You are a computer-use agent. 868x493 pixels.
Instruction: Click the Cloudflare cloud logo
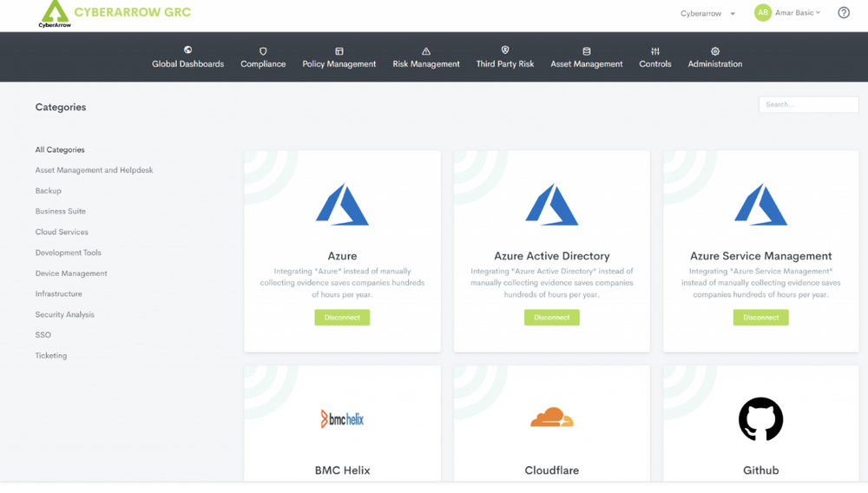[551, 417]
